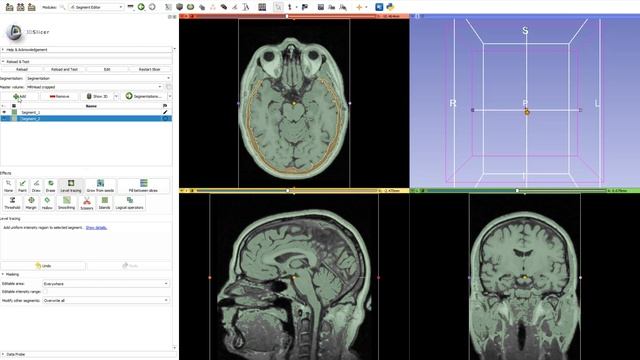Open the Extensions Manager blue icon
Image resolution: width=640 pixels, height=360 pixels.
tap(379, 7)
